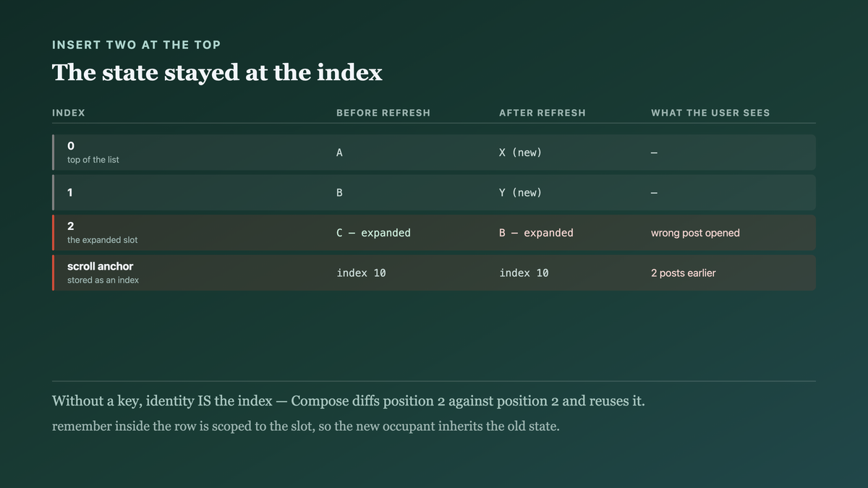This screenshot has width=868, height=488.
Task: Select index '0' in the first row
Action: point(71,146)
